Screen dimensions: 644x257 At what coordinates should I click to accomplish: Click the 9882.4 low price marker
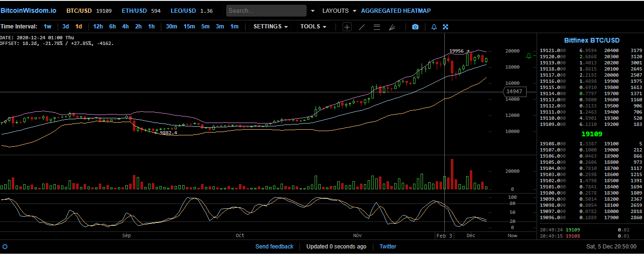coord(168,133)
